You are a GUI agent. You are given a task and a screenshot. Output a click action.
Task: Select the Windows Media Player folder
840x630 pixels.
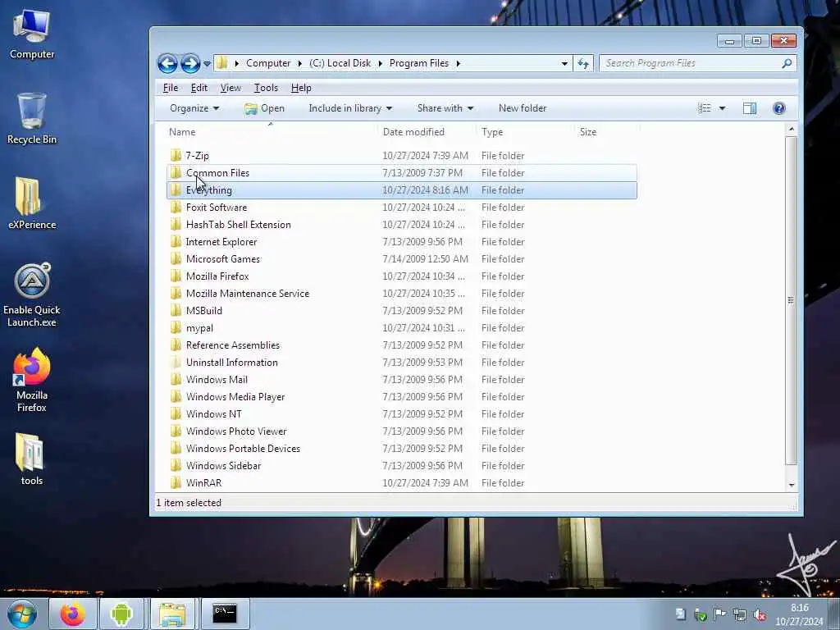402,397
